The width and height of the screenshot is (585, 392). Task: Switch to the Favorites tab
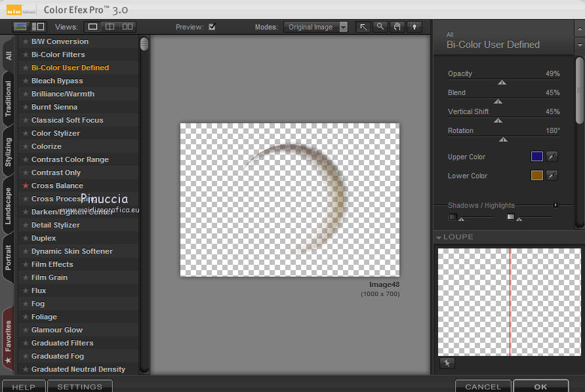click(9, 337)
